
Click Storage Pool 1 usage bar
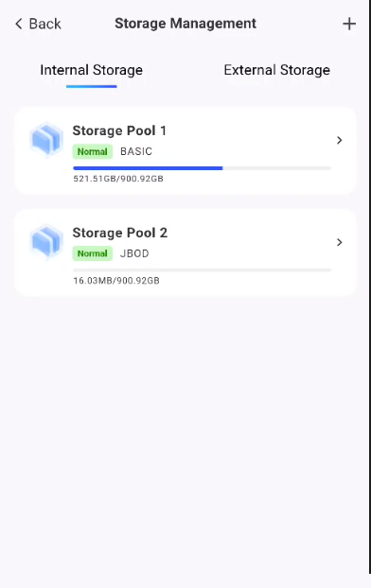pyautogui.click(x=202, y=168)
